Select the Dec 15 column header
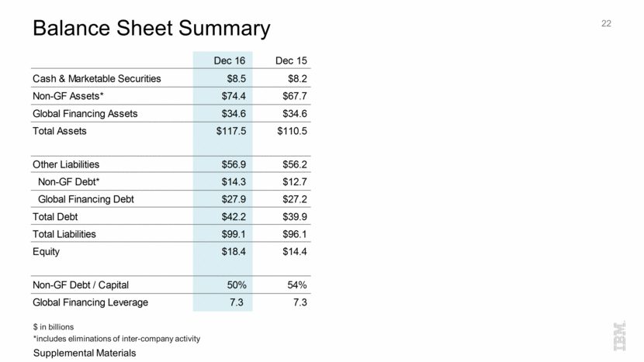The image size is (644, 362). [x=292, y=60]
